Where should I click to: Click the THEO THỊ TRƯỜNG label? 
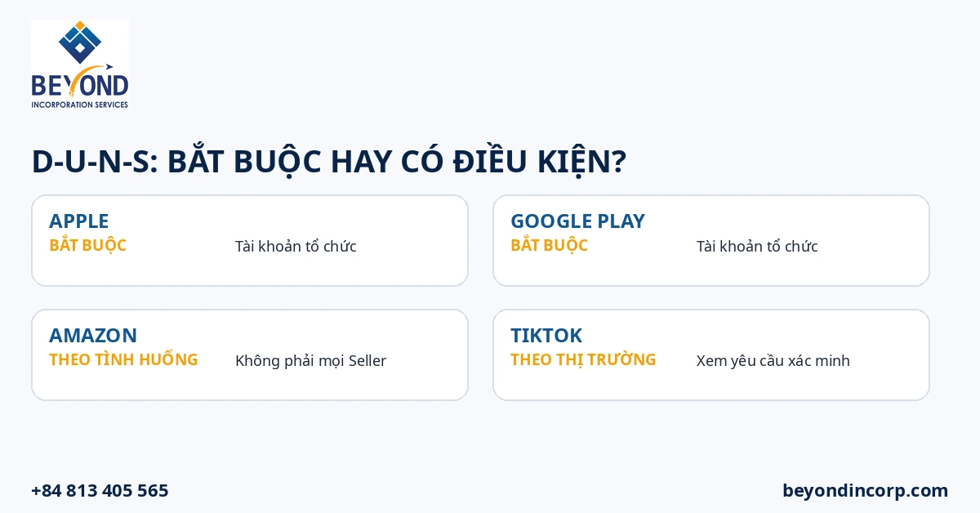583,359
